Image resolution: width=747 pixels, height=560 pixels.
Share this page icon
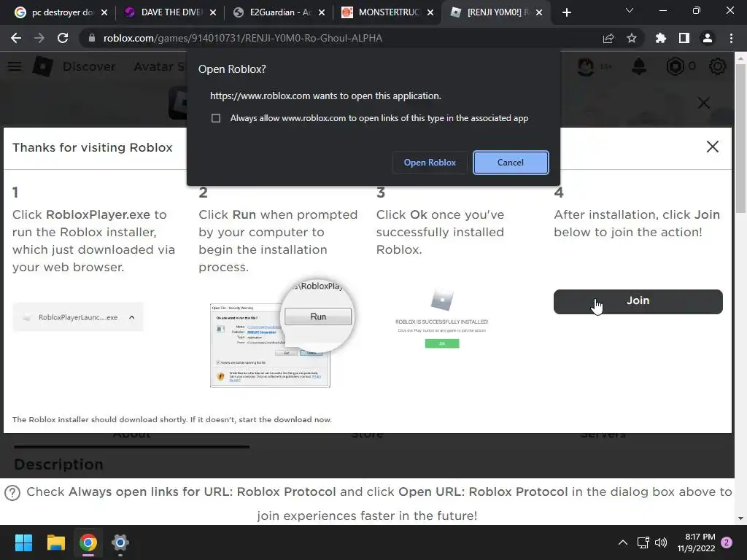point(608,38)
